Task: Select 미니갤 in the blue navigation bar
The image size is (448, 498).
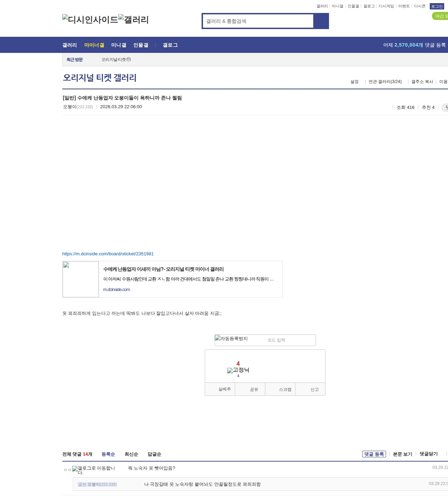Action: click(119, 45)
